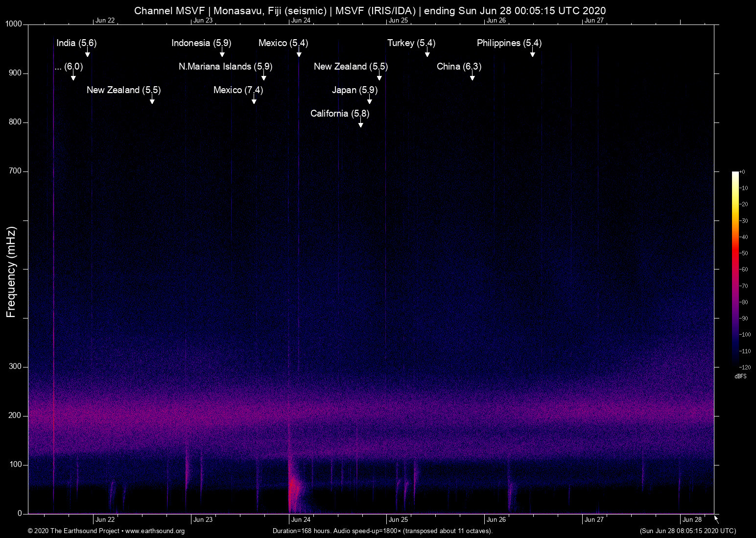Image resolution: width=756 pixels, height=538 pixels.
Task: Click 'Jun 24' on the bottom time axis
Action: (x=301, y=520)
